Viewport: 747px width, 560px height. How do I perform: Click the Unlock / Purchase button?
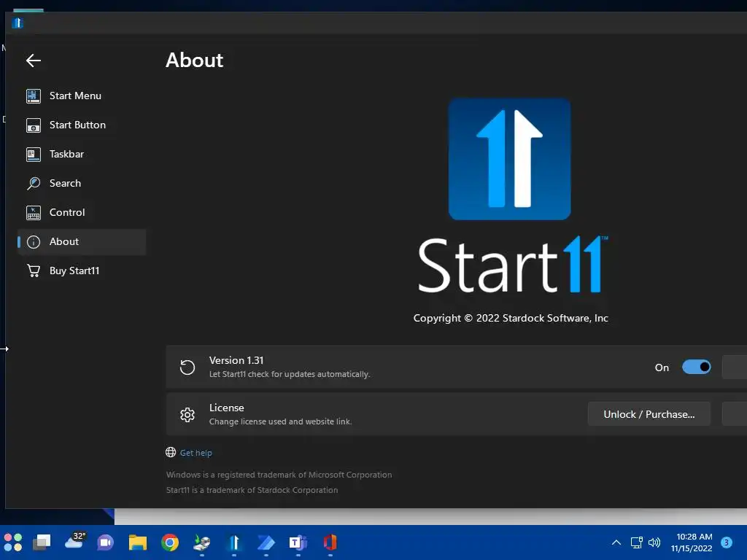click(649, 414)
